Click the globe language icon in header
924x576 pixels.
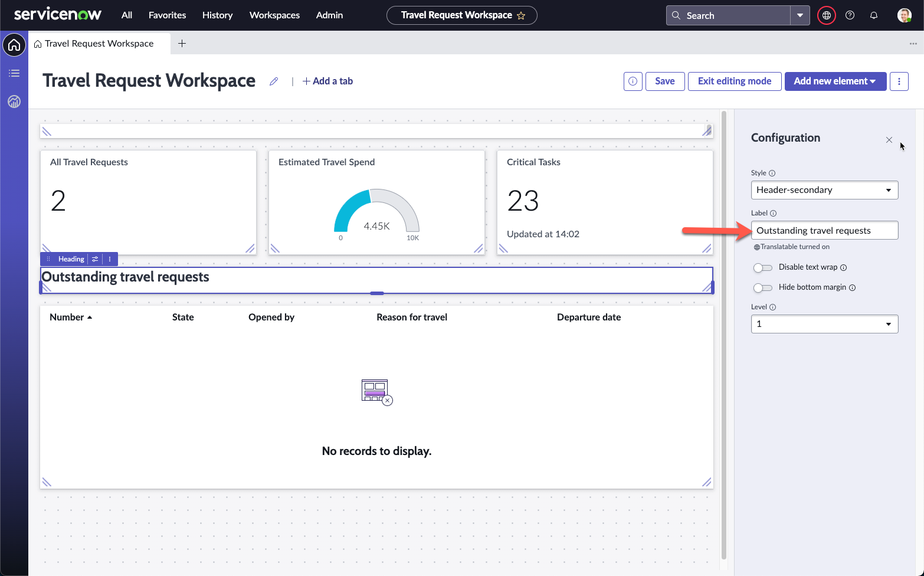click(x=827, y=15)
